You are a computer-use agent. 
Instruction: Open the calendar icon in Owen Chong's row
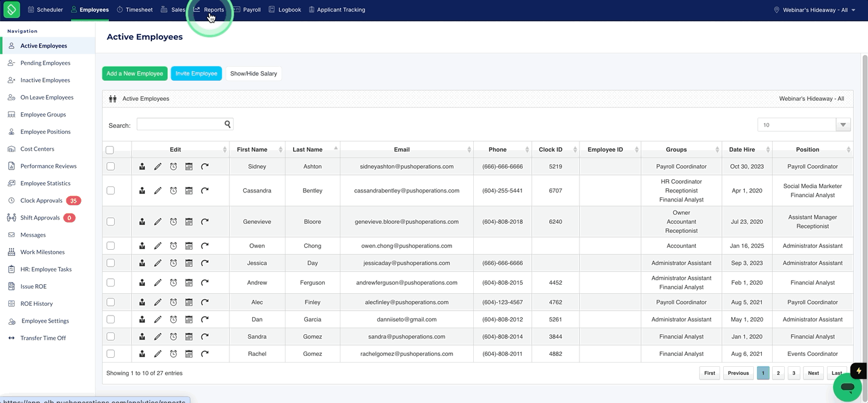[x=189, y=246]
